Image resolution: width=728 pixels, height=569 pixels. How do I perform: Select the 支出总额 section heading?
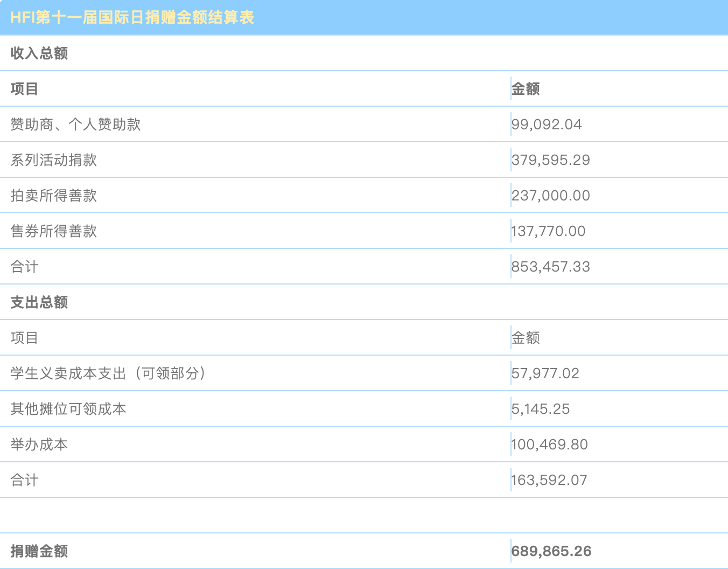tap(39, 302)
